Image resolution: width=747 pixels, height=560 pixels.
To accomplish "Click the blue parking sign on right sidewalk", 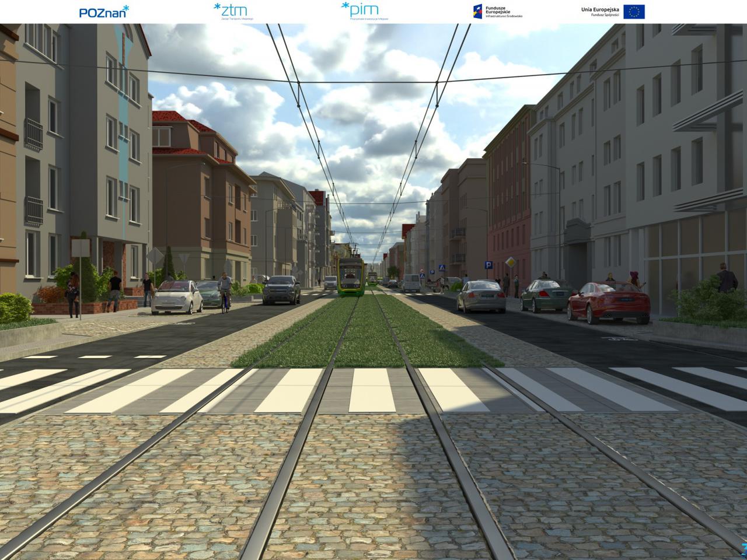I will click(488, 265).
